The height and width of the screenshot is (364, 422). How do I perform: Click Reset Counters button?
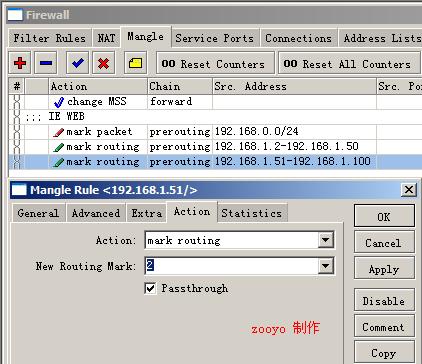pos(215,63)
